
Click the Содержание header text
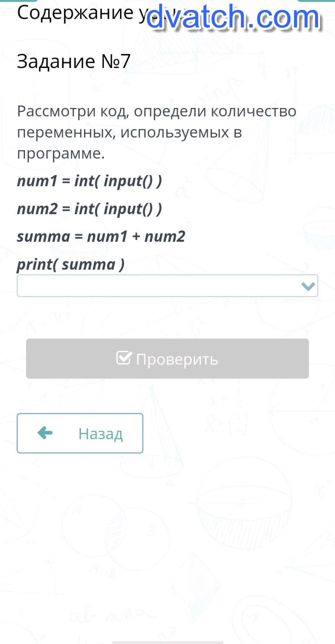(74, 13)
